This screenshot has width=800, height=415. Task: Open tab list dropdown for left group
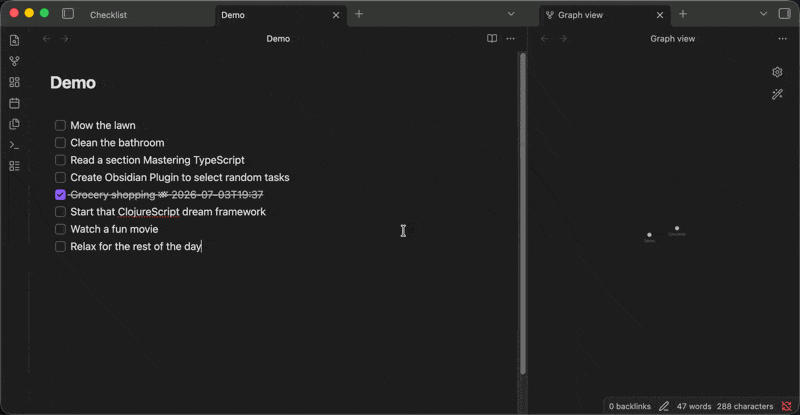[511, 14]
